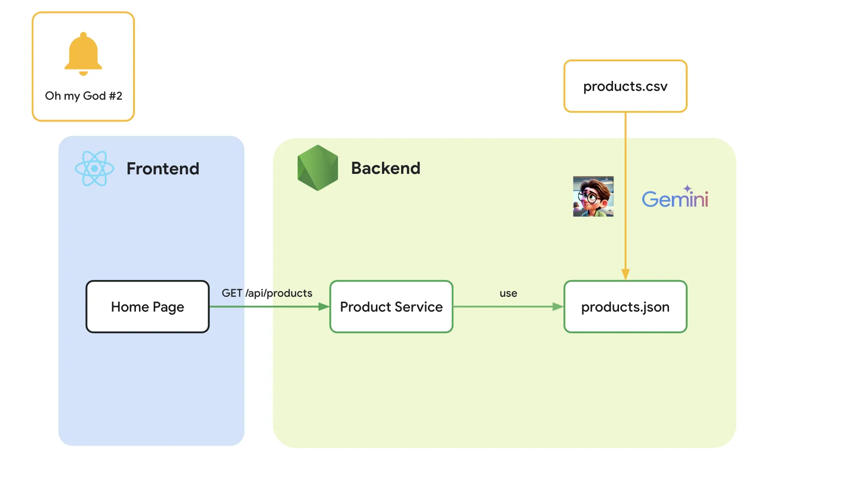
Task: Click the Frontend heading
Action: 163,168
